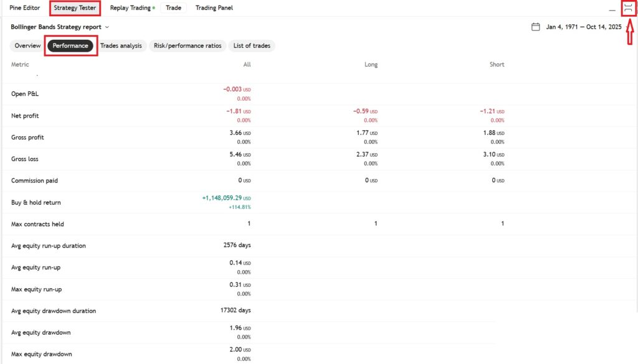Maximize the Strategy Tester panel

tap(629, 8)
